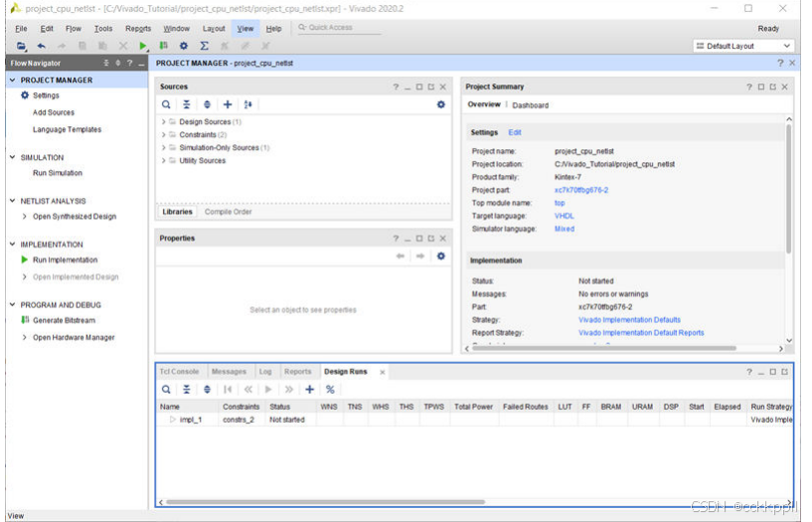812x522 pixels.
Task: Click the Project Manager help question mark
Action: tap(780, 63)
